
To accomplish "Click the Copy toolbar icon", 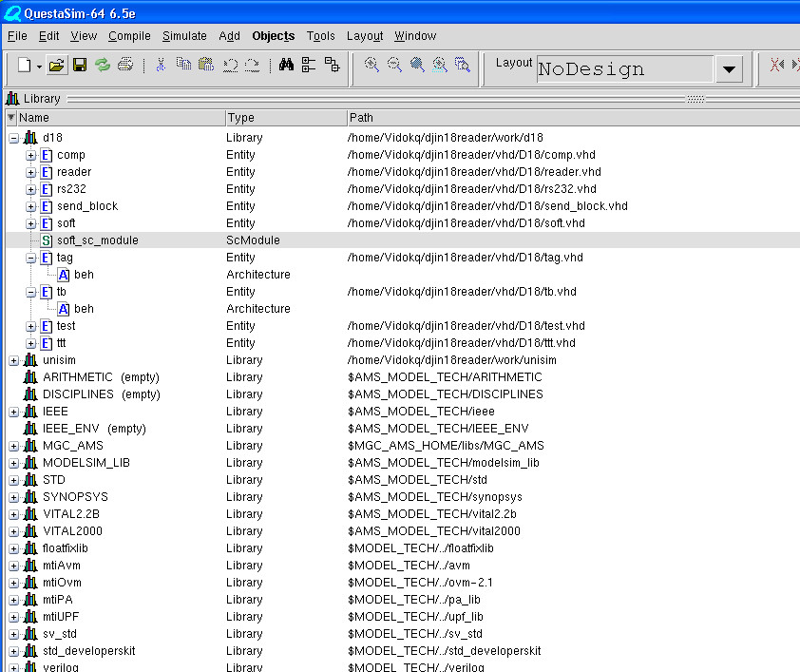I will pos(183,65).
